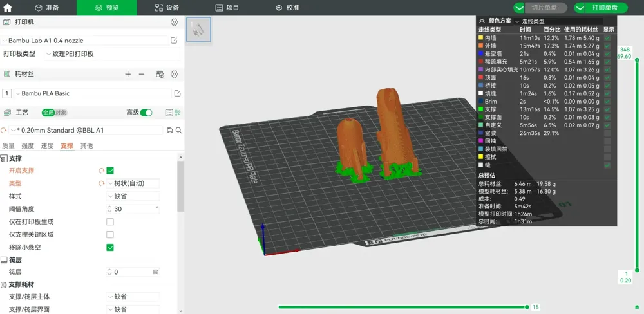Search process settings with magnifier icon
This screenshot has width=644, height=314.
click(179, 130)
